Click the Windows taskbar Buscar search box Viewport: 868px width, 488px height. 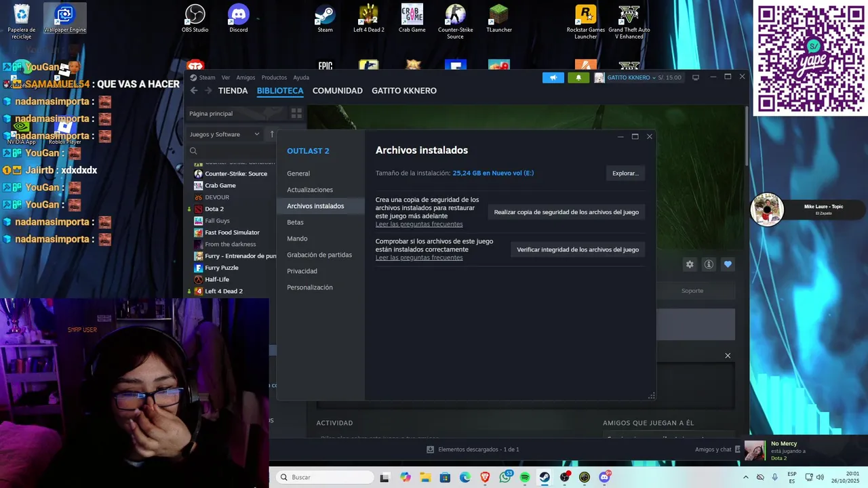(325, 477)
